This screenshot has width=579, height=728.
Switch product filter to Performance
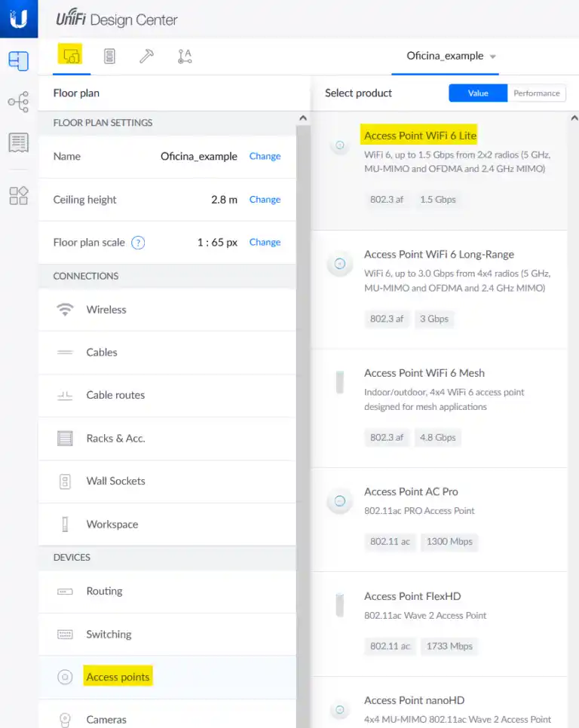[x=536, y=93]
